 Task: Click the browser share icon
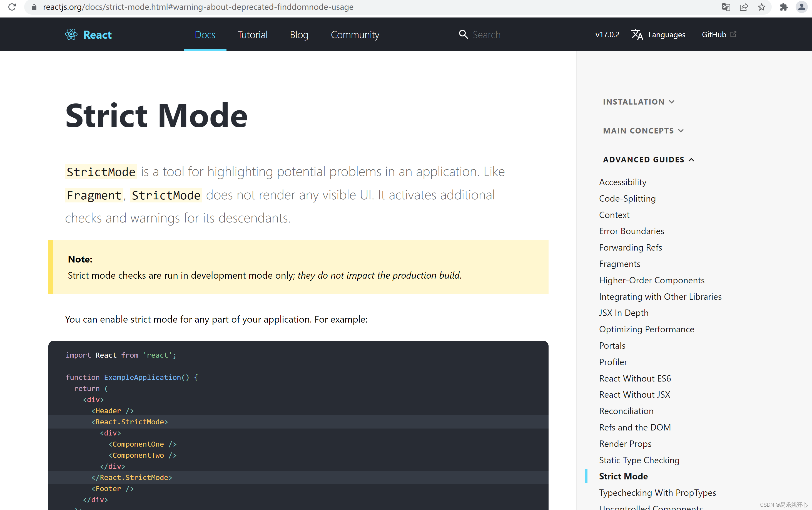(744, 7)
